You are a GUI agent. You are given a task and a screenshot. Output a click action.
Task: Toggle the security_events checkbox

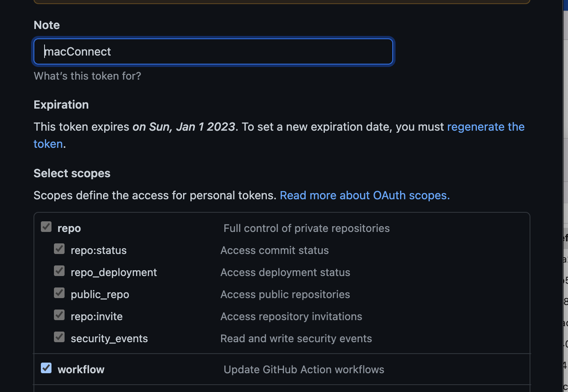59,337
